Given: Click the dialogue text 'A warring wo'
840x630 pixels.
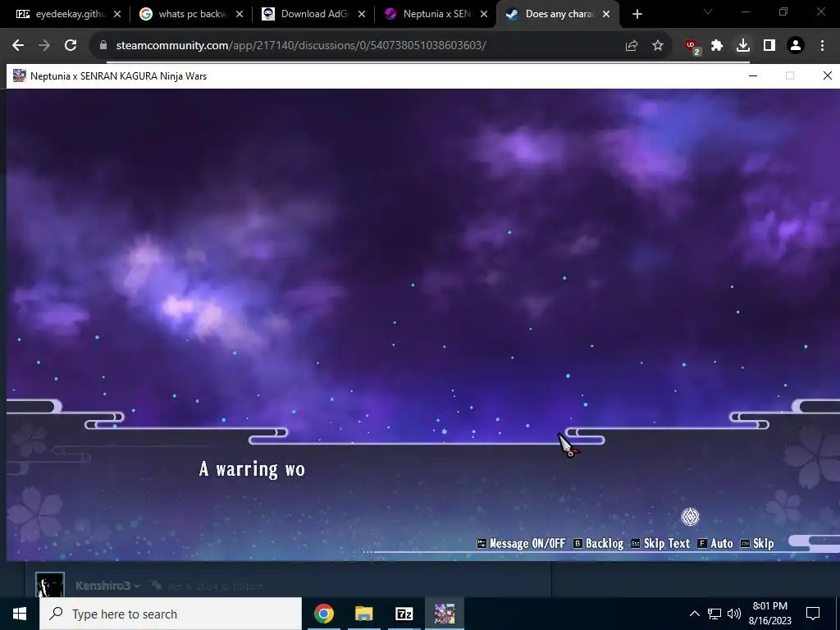Looking at the screenshot, I should (252, 469).
